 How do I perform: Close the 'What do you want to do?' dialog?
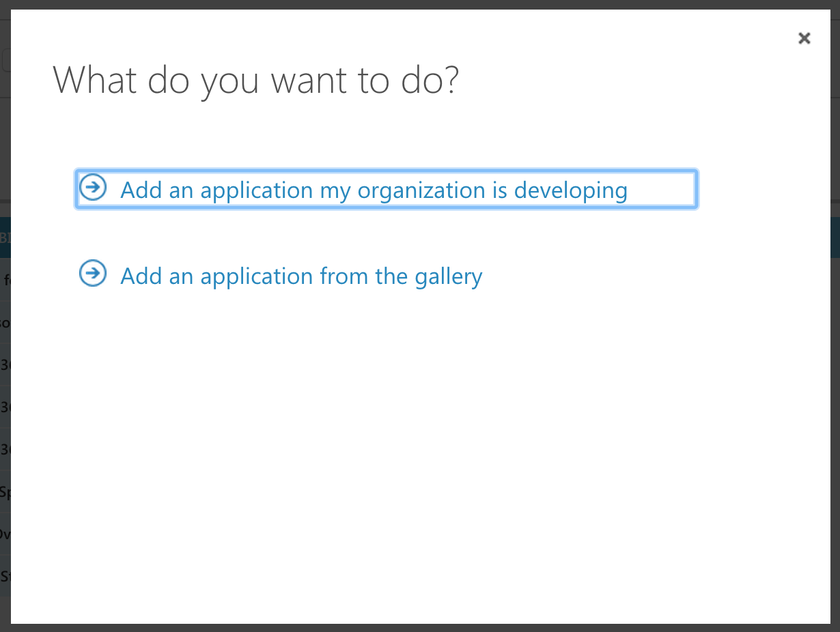click(804, 38)
